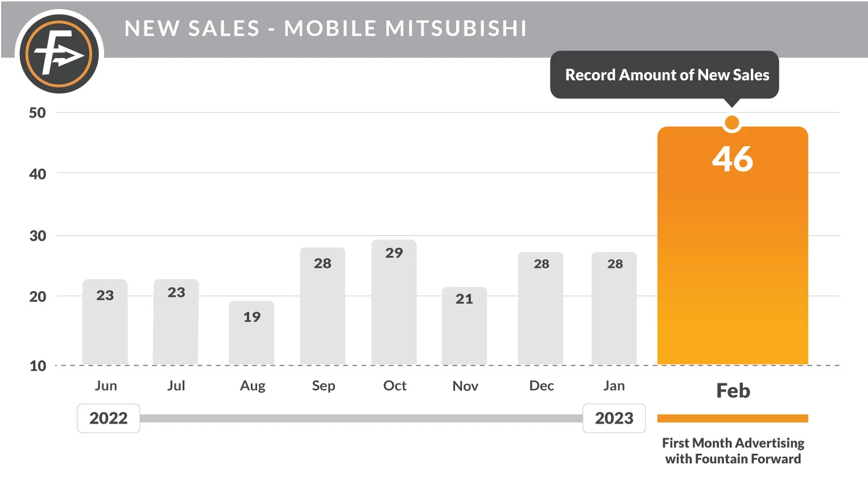Click the orange timeline segment under Feb
868x485 pixels.
tap(733, 418)
